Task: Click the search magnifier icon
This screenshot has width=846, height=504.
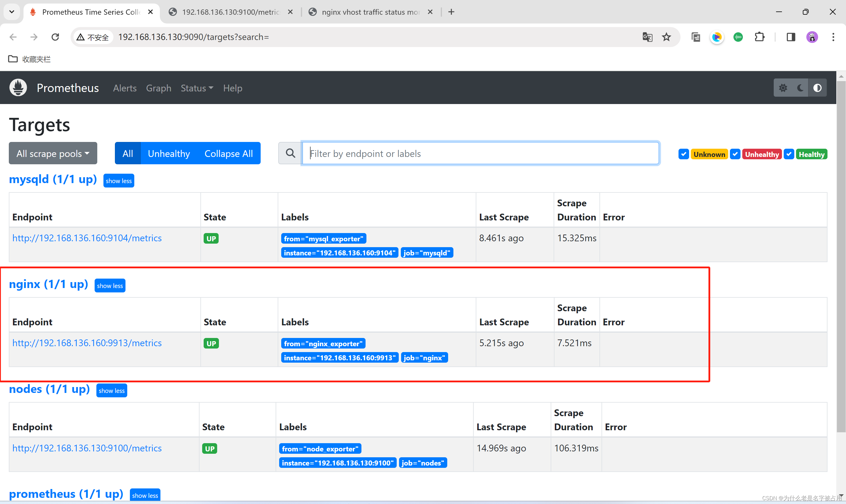Action: click(x=290, y=153)
